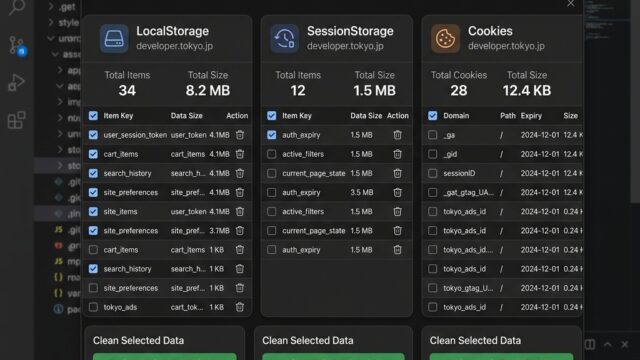640x360 pixels.
Task: Check the sessionID cookie checkbox
Action: coord(433,173)
